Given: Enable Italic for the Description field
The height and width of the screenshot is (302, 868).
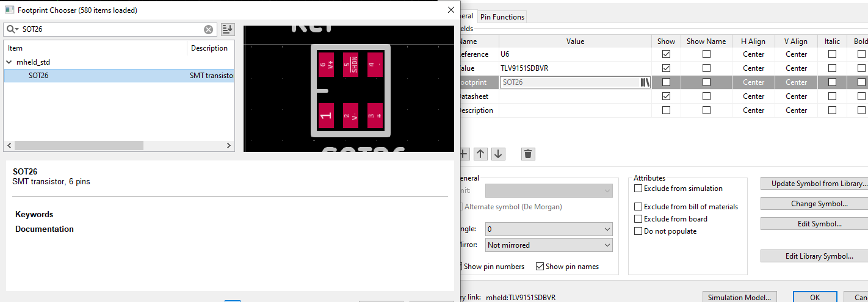Looking at the screenshot, I should 832,110.
